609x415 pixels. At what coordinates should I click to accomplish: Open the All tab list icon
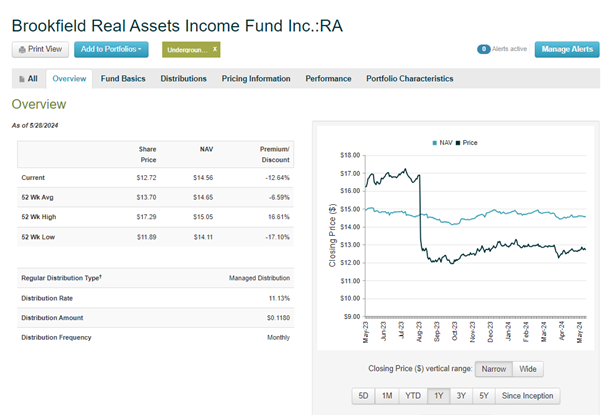[20, 79]
